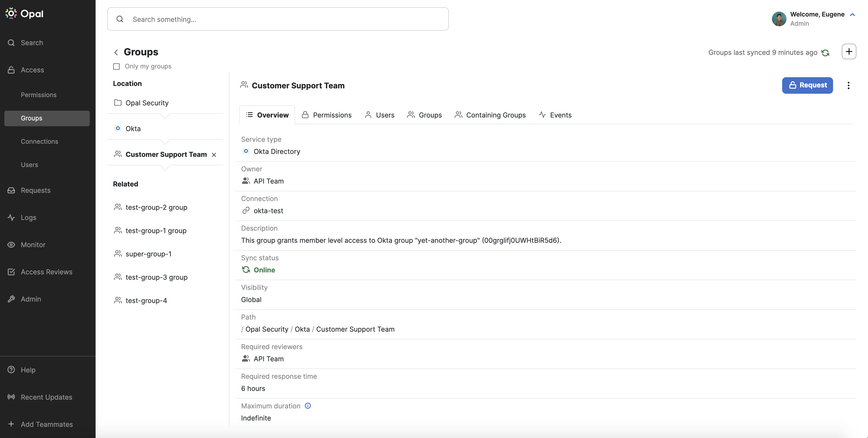
Task: Click the plus button to add group
Action: click(849, 51)
